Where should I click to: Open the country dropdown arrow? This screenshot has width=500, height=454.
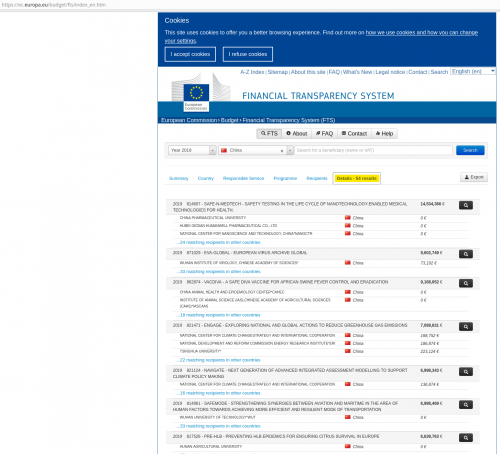tap(290, 150)
